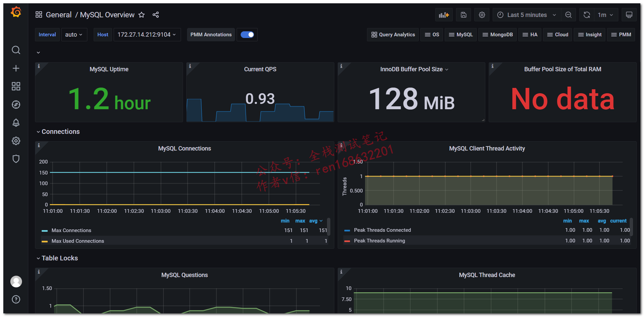Click the Peak Threads Running red swatch
Image resolution: width=644 pixels, height=317 pixels.
pyautogui.click(x=347, y=241)
